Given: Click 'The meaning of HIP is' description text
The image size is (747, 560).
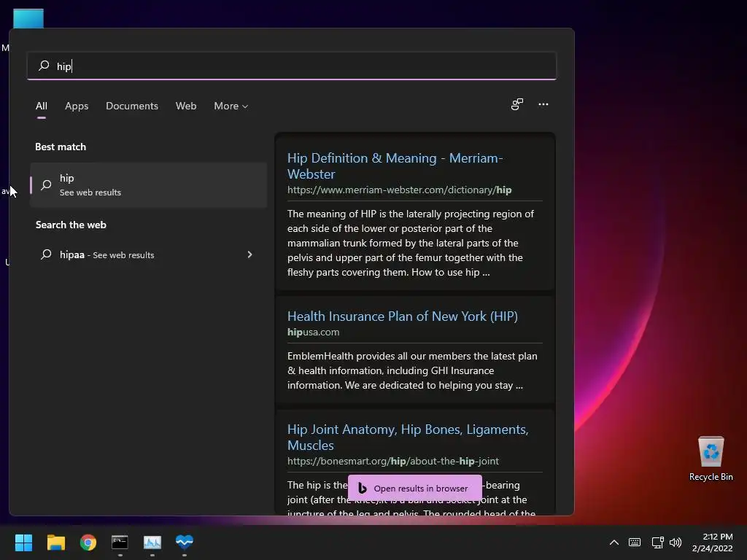Looking at the screenshot, I should (411, 243).
